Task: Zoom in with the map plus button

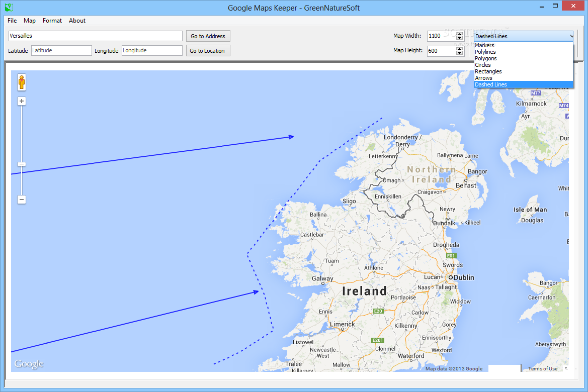Action: pos(22,101)
